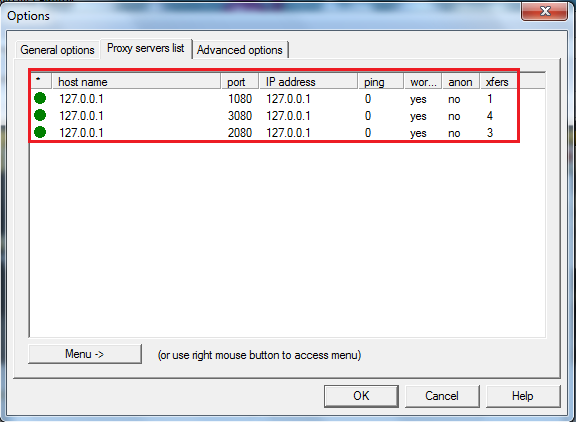
Task: Click xfers value 1
Action: 490,99
